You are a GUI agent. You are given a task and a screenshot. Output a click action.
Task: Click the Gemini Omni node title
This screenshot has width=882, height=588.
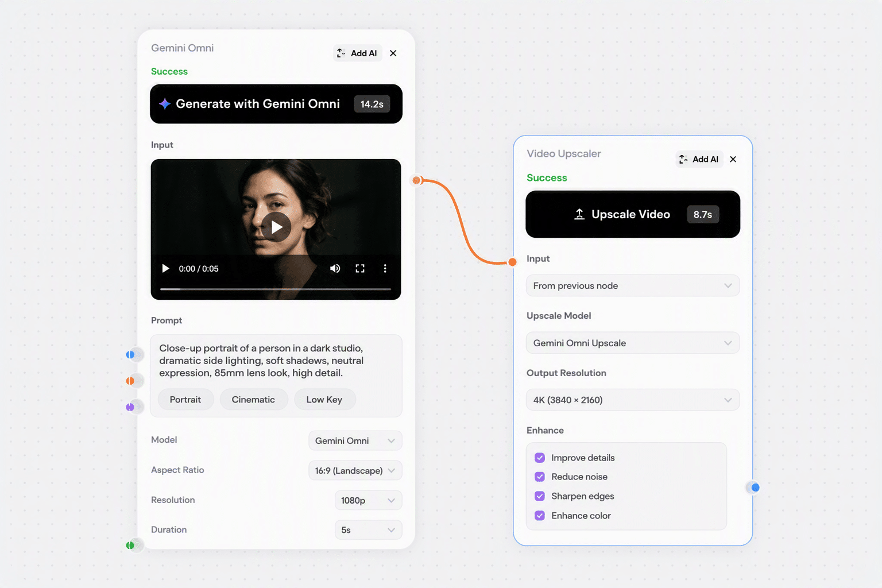coord(183,48)
